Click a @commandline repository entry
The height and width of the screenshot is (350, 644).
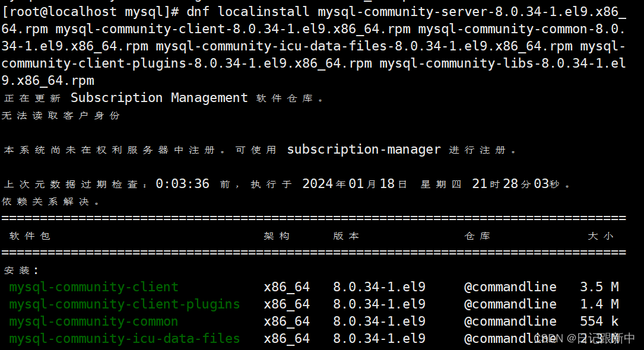[510, 287]
